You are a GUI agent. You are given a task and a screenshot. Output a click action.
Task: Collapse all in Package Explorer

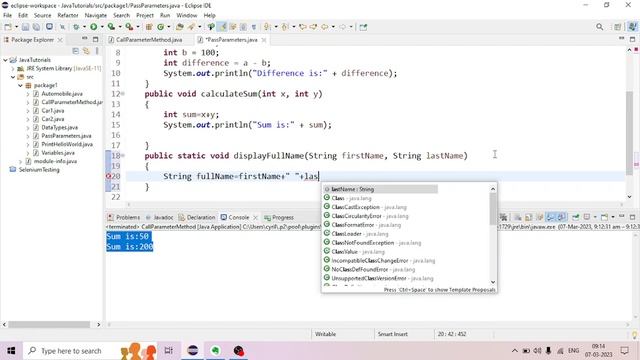pos(76,51)
